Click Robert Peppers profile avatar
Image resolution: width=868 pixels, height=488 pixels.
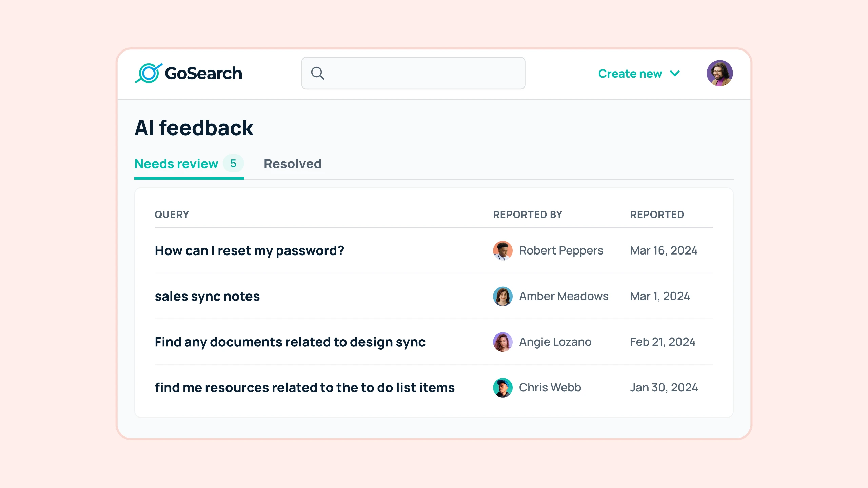click(x=502, y=250)
